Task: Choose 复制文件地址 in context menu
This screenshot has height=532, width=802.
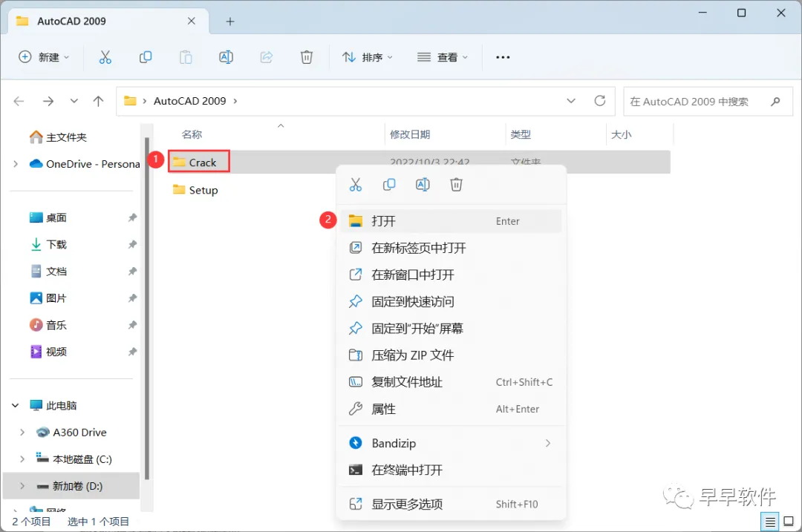Action: [x=451, y=382]
